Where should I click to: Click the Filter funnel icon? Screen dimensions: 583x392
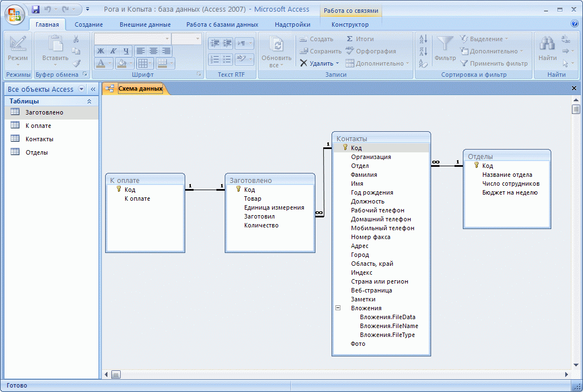click(x=444, y=44)
